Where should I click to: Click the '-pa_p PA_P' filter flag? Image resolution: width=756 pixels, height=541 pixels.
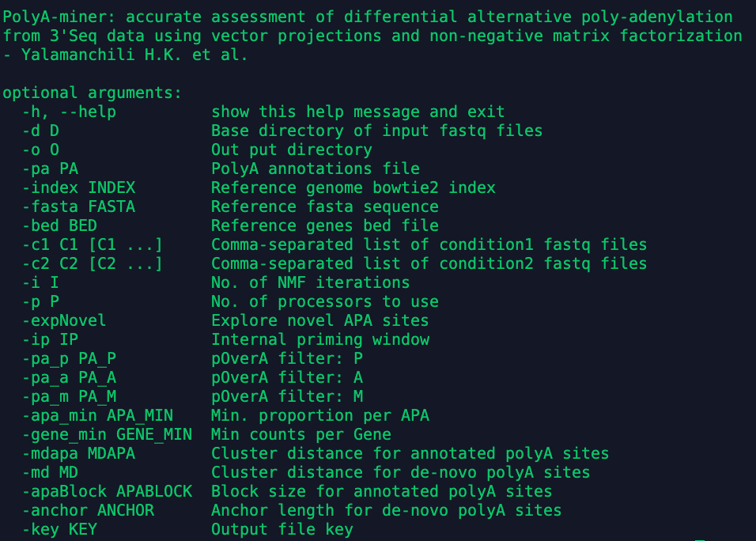click(x=69, y=359)
